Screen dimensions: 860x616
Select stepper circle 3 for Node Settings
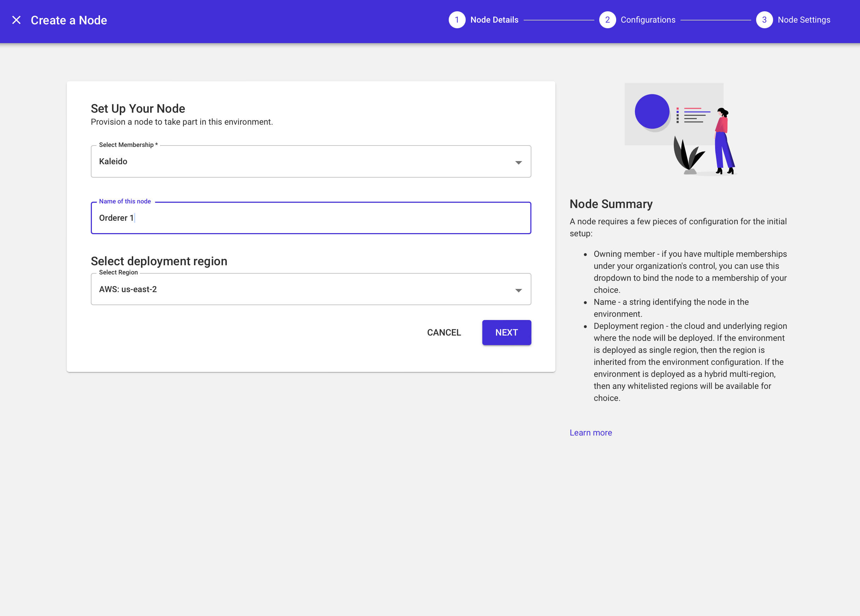coord(765,20)
